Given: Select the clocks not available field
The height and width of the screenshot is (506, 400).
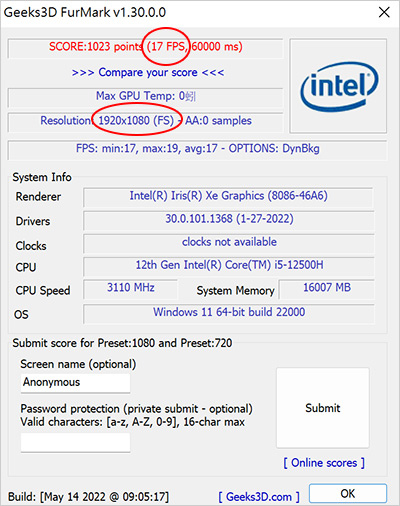Looking at the screenshot, I should pos(228,244).
